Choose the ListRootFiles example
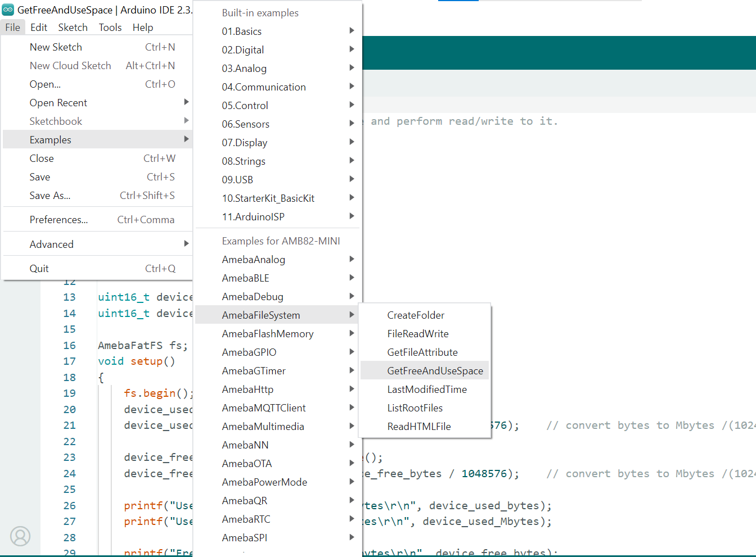 point(415,408)
